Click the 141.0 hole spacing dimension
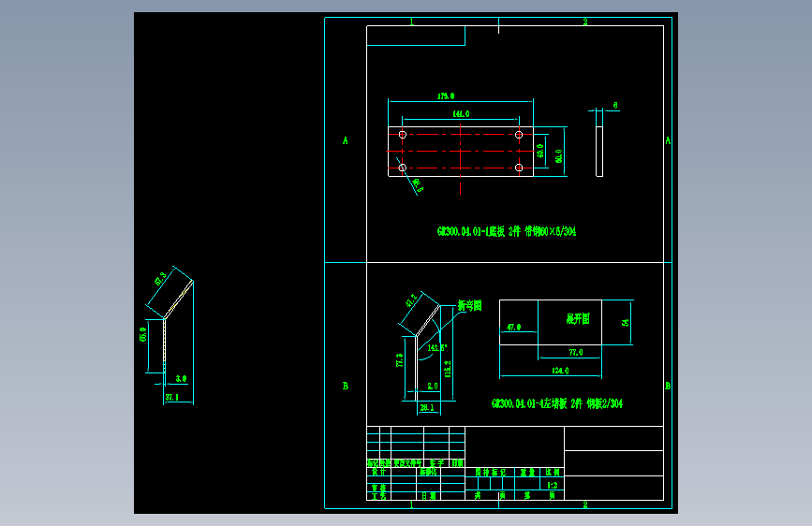 click(x=461, y=114)
